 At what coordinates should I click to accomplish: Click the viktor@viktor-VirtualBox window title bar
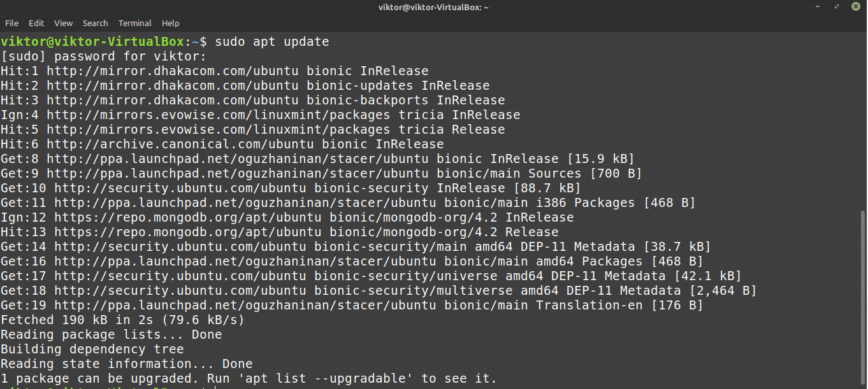433,7
